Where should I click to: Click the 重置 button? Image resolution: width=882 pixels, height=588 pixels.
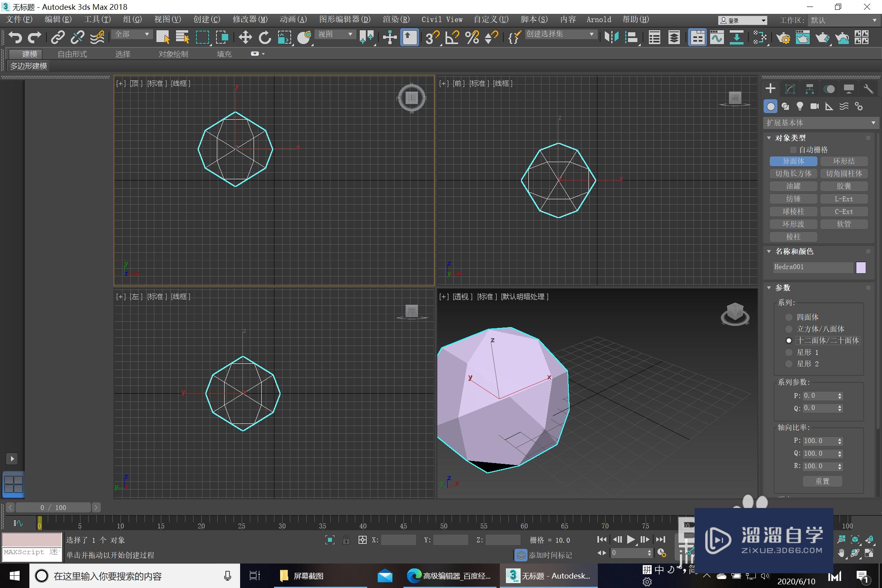coord(822,481)
